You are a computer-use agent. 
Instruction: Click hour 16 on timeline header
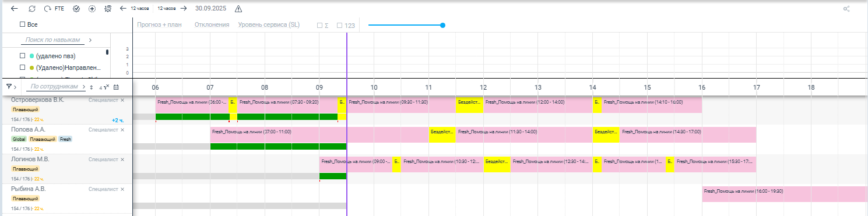pyautogui.click(x=702, y=87)
